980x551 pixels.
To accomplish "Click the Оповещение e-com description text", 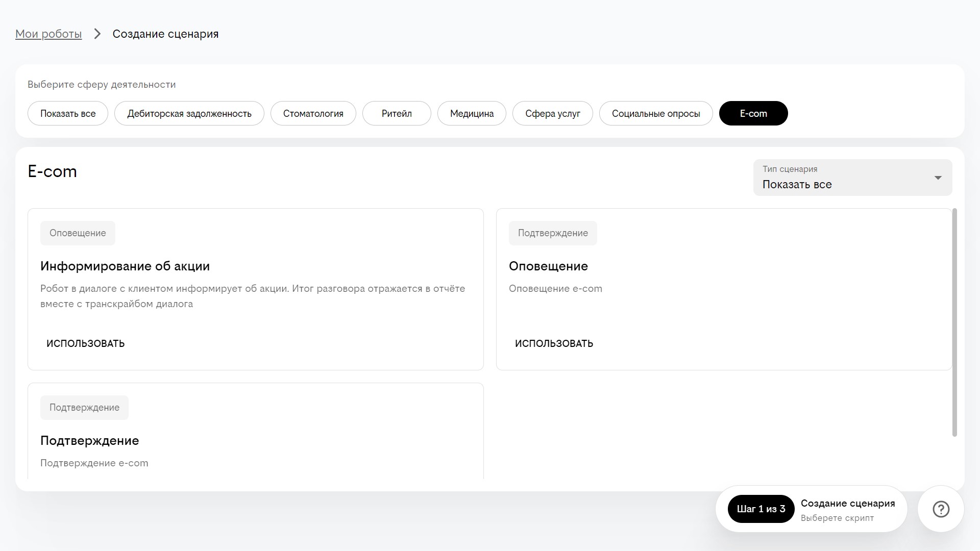I will [555, 288].
